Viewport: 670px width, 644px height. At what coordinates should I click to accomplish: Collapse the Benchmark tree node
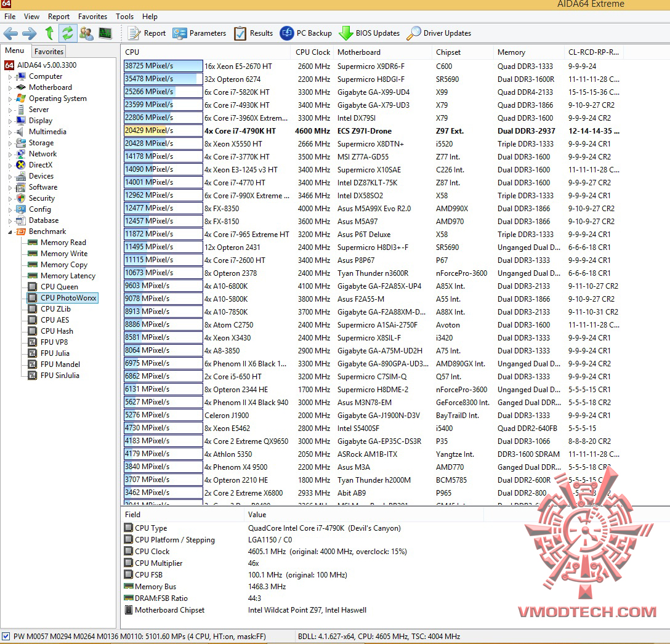10,232
